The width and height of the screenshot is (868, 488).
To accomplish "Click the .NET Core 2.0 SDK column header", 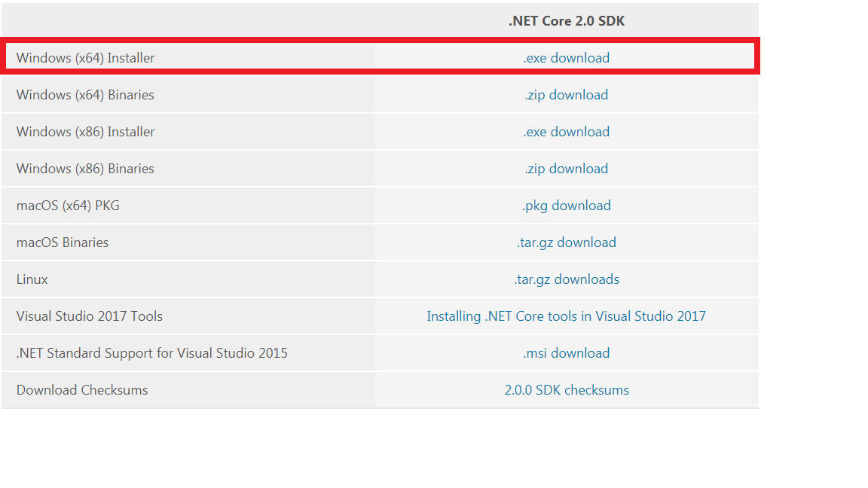I will 567,21.
